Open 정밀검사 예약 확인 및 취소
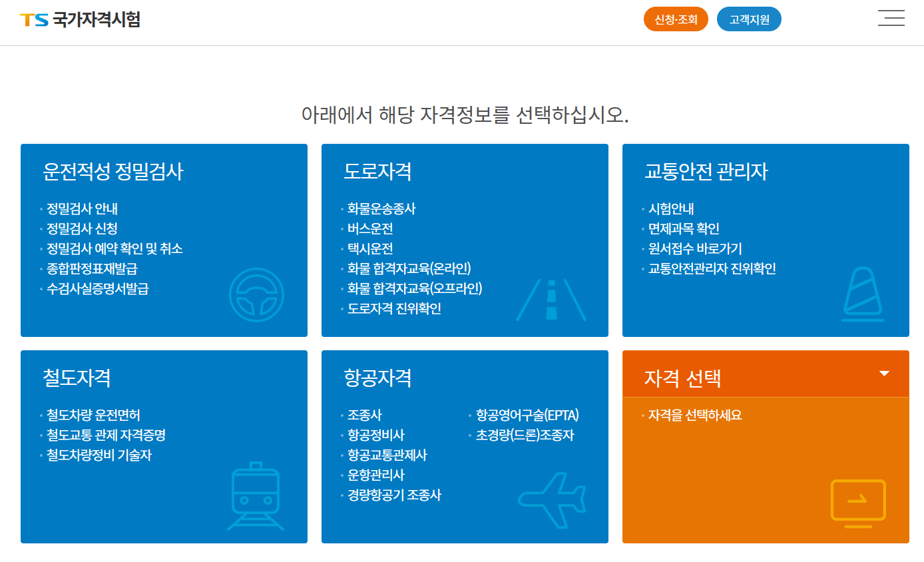The height and width of the screenshot is (562, 924). [115, 249]
